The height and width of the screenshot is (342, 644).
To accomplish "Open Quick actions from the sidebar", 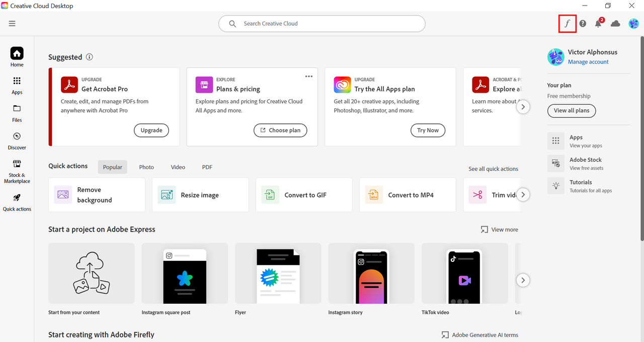I will (17, 202).
